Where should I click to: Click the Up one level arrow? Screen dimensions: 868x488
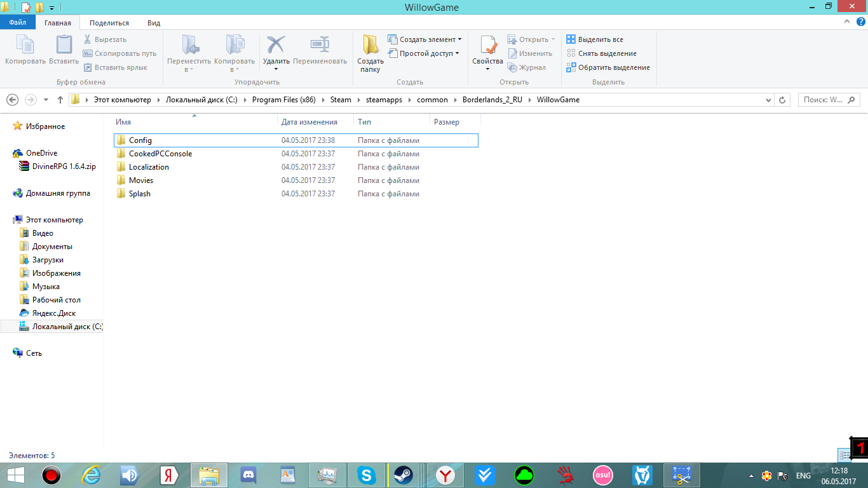60,100
